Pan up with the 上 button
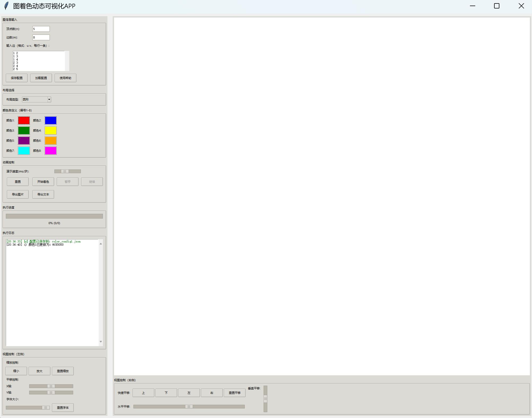Image resolution: width=532 pixels, height=418 pixels. pos(143,393)
